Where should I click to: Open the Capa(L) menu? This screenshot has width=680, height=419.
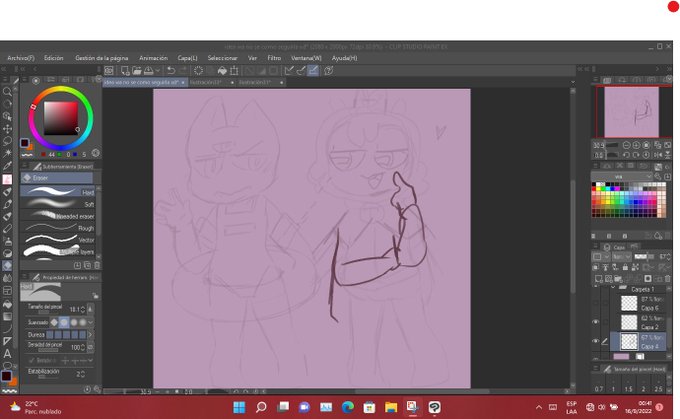point(187,58)
